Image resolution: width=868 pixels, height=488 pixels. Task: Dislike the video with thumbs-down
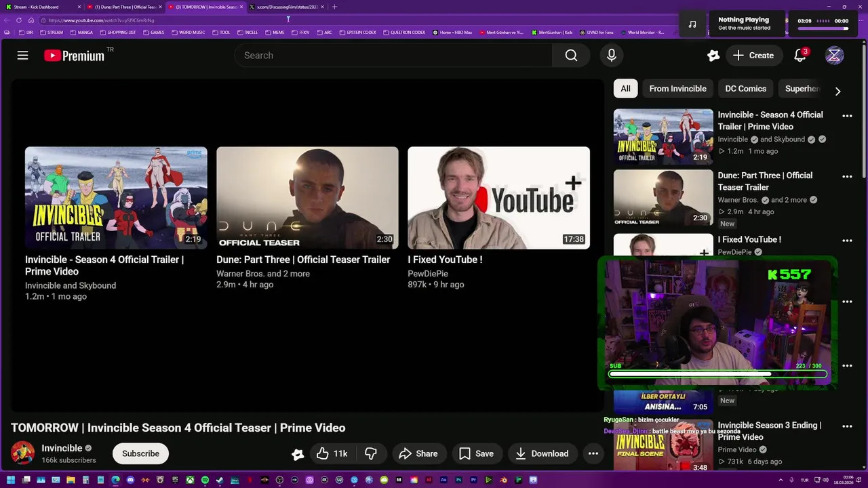click(x=371, y=453)
